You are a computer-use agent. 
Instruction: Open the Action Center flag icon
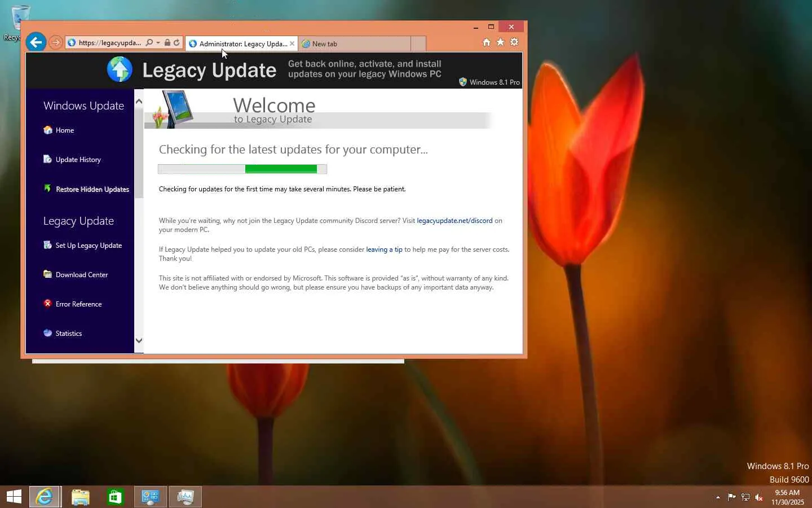point(731,497)
